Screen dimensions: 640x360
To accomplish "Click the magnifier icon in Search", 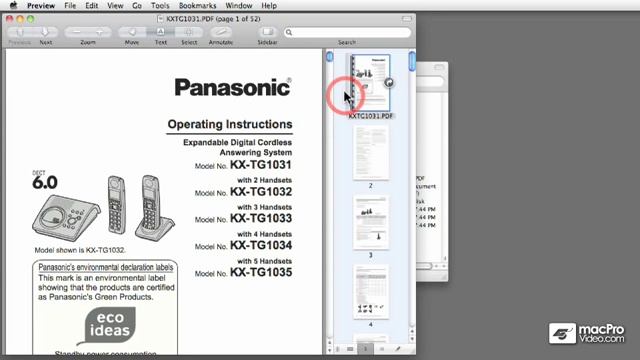I will 289,32.
